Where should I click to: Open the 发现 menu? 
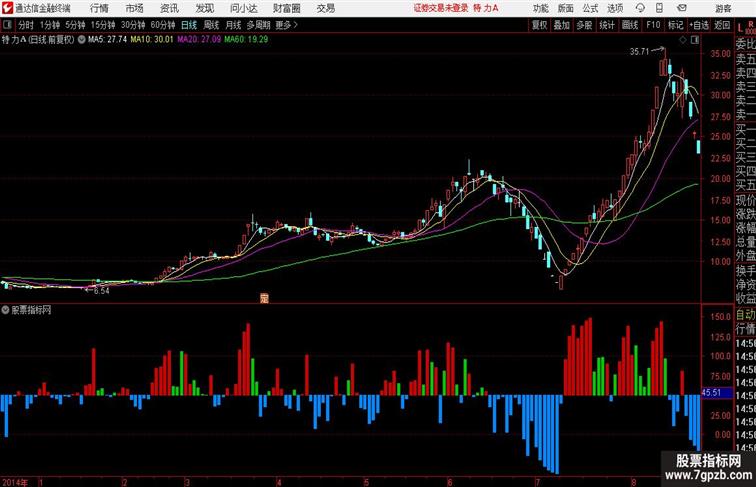204,8
